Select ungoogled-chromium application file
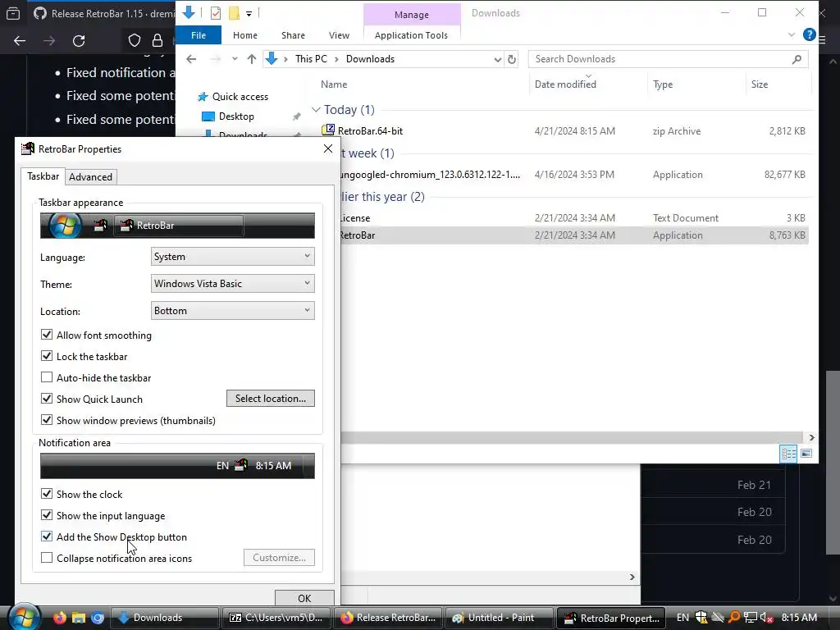The height and width of the screenshot is (630, 840). click(428, 174)
